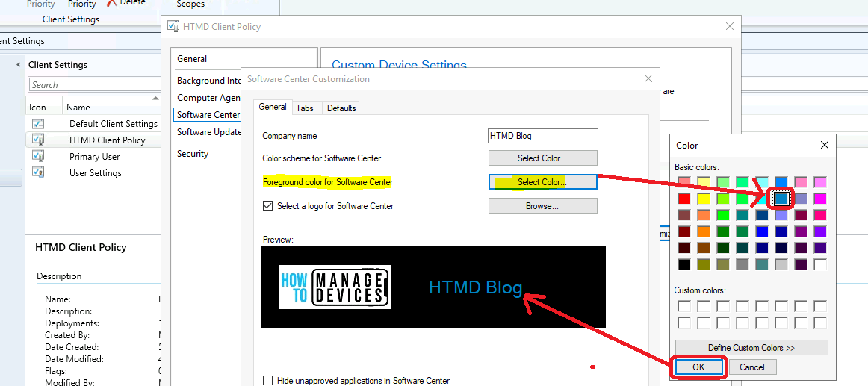Open Software Updates settings section
Screen dimensions: 868x386
coord(208,131)
